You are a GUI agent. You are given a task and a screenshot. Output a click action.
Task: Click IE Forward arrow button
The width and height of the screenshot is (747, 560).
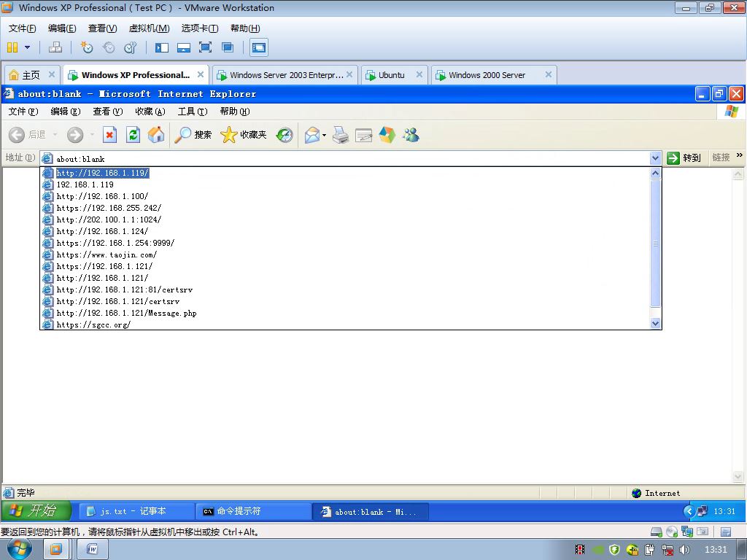click(x=75, y=135)
